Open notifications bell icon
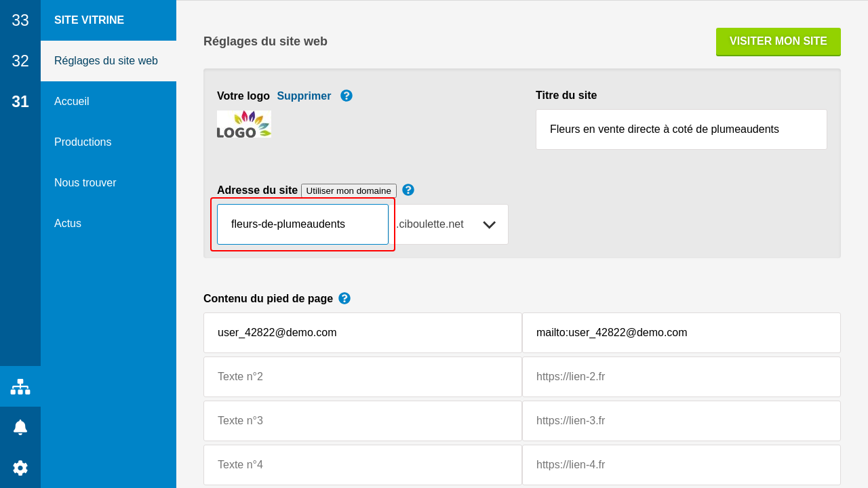Image resolution: width=868 pixels, height=488 pixels. (20, 427)
